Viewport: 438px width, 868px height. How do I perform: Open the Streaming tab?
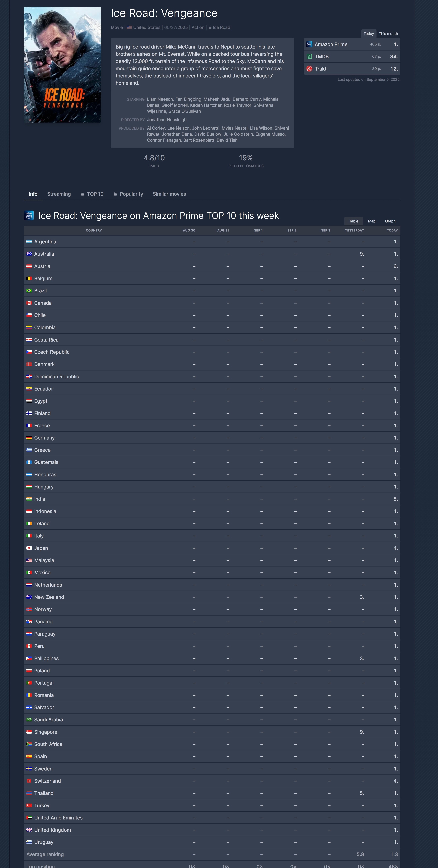click(x=59, y=194)
